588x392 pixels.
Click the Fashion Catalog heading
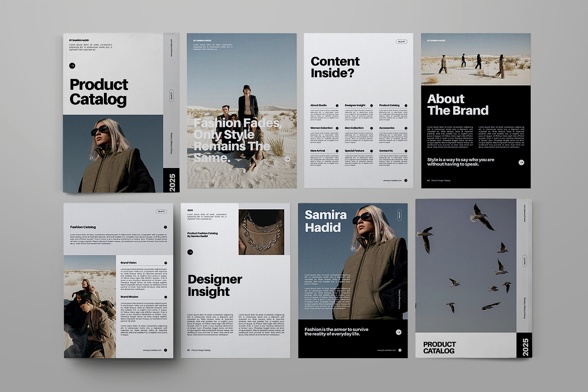tap(83, 227)
